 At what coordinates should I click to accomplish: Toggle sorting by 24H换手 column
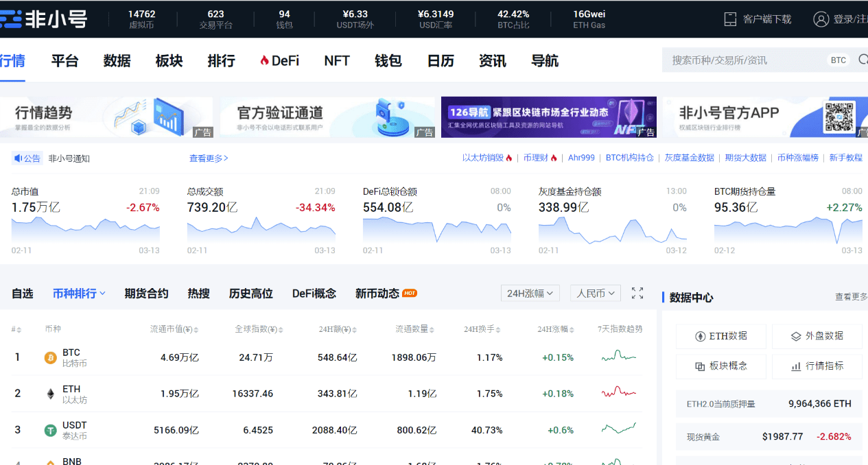pyautogui.click(x=480, y=329)
